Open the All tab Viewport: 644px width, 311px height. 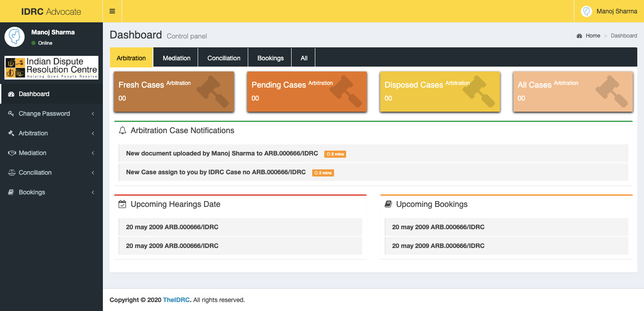(304, 58)
